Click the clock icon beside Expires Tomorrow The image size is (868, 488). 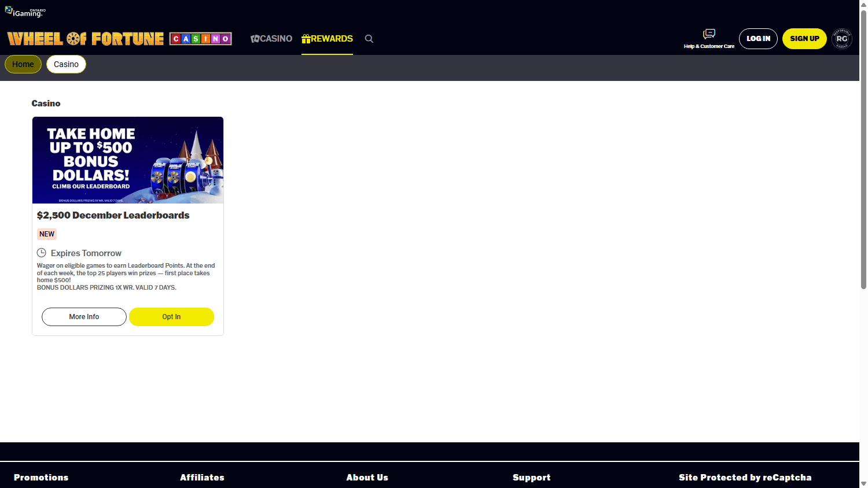pos(42,253)
